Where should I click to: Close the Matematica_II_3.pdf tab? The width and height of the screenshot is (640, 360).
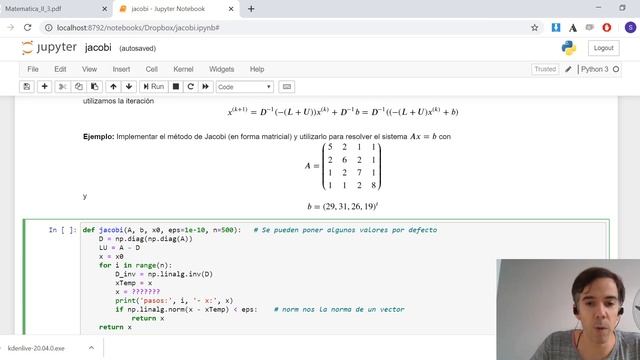pos(104,9)
